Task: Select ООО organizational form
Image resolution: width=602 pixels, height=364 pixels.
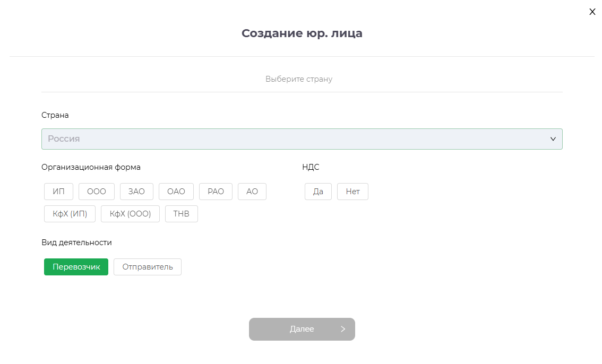Action: 97,192
